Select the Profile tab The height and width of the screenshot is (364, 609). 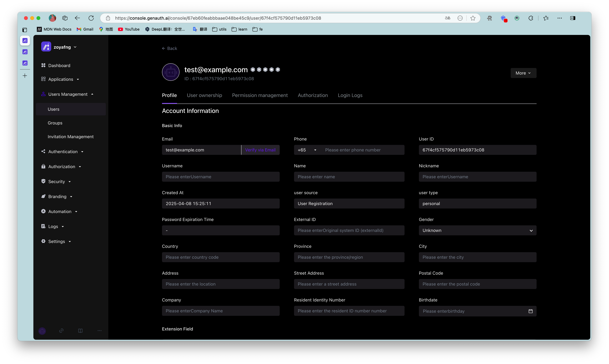point(169,95)
